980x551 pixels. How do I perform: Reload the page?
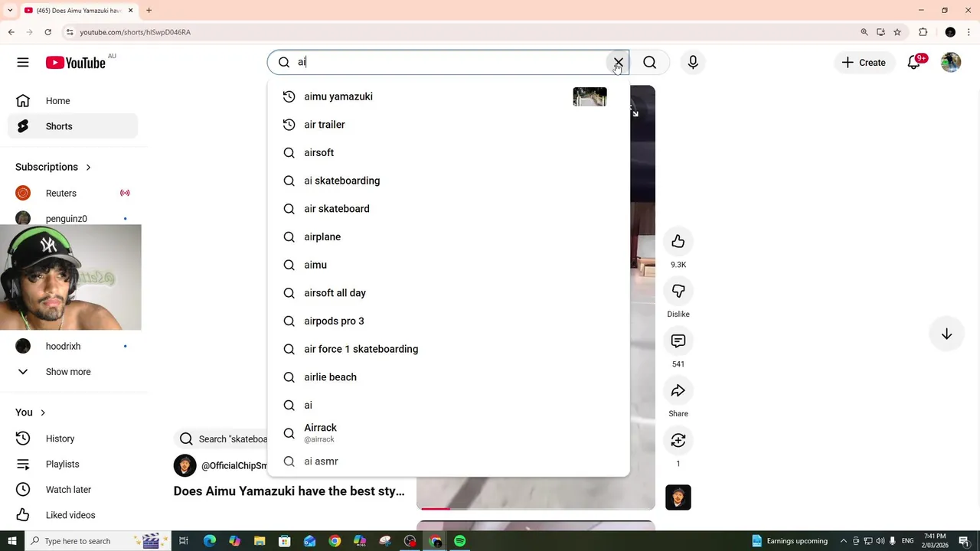pos(47,32)
